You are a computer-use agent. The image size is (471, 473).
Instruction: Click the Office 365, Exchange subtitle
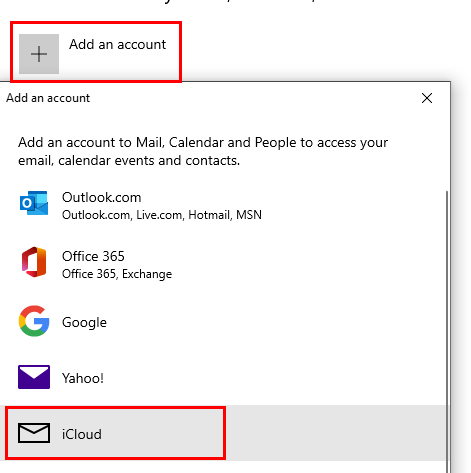(x=117, y=274)
